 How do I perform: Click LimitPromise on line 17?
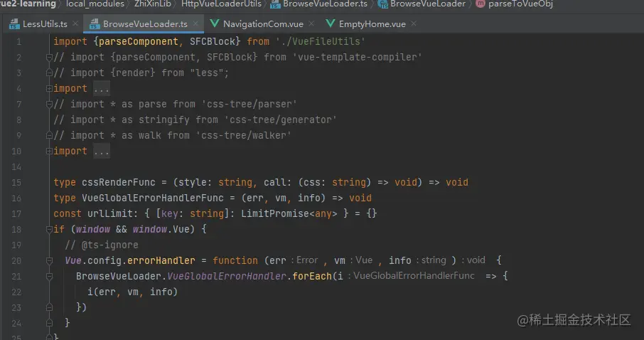click(275, 213)
